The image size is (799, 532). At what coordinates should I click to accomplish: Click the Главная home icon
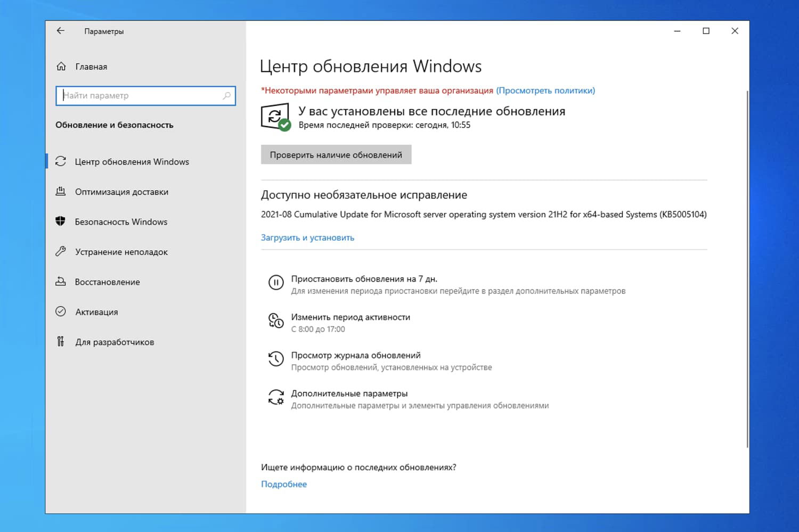[61, 66]
